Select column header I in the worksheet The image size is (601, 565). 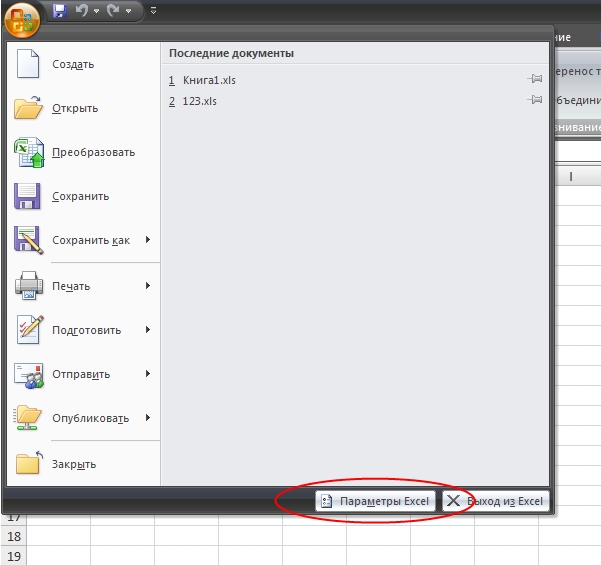tap(571, 176)
